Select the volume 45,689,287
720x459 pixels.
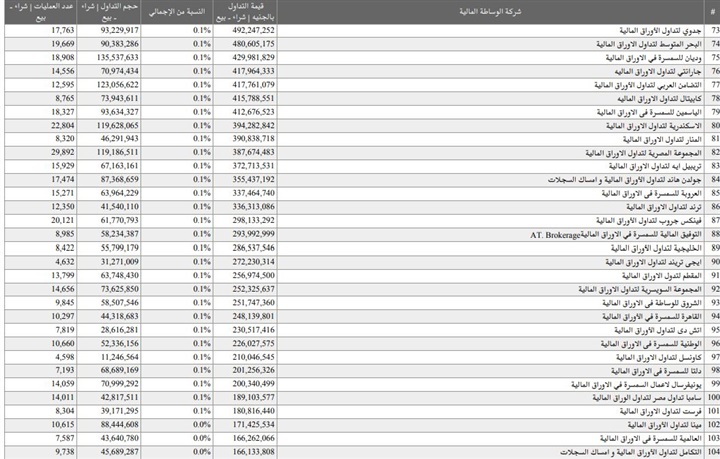tap(119, 452)
